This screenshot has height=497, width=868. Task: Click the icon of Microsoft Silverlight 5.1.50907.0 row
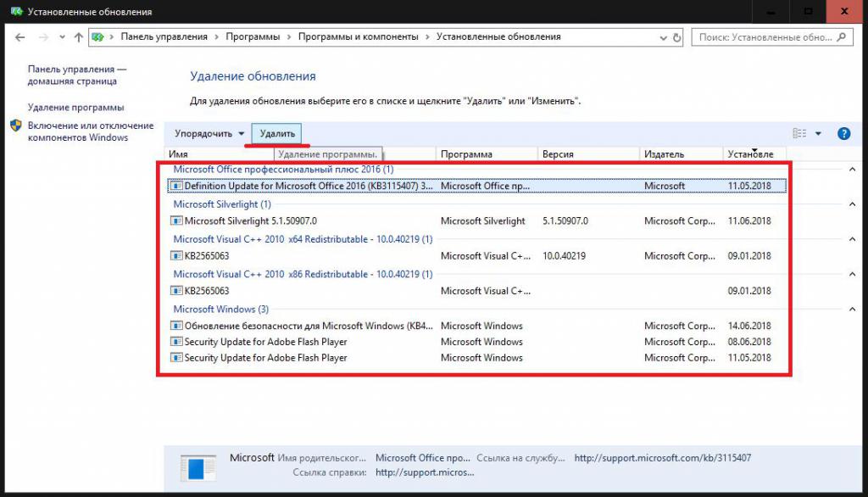176,221
